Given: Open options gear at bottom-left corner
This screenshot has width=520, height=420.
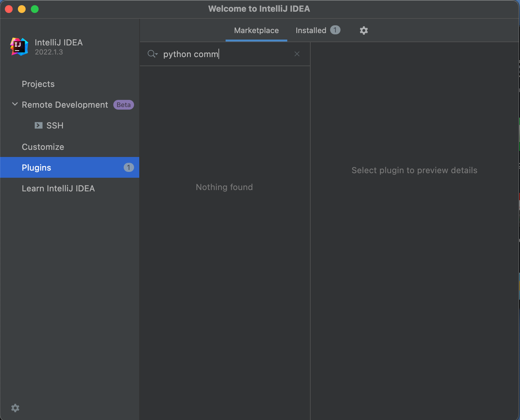Looking at the screenshot, I should (x=15, y=408).
